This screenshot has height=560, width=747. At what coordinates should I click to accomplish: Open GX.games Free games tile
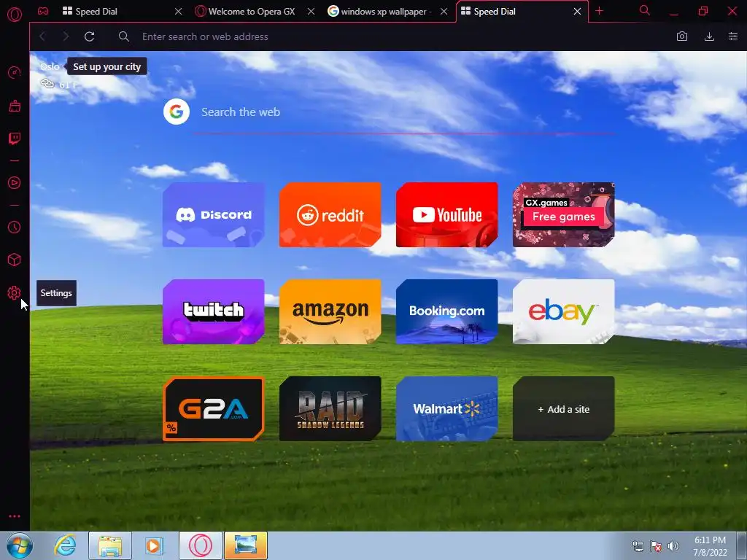point(564,215)
